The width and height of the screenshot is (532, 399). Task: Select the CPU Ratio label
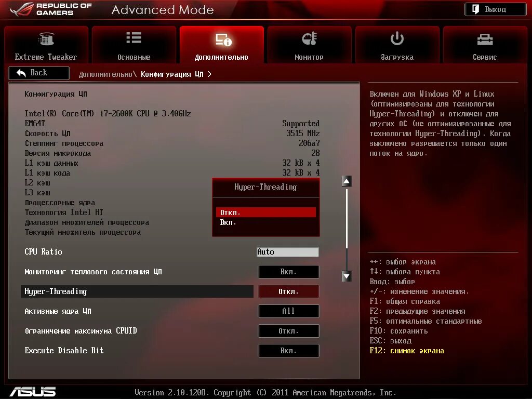pyautogui.click(x=44, y=252)
